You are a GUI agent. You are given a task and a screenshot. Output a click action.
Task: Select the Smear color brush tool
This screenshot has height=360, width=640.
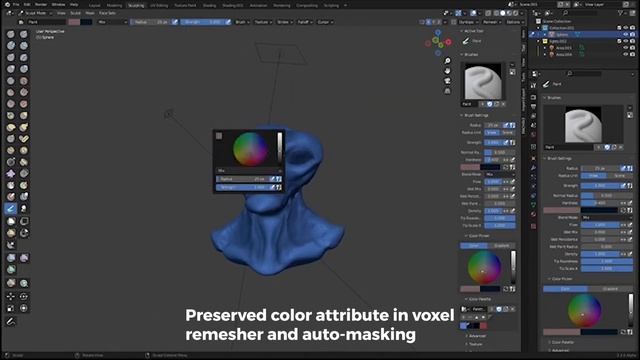[24, 209]
